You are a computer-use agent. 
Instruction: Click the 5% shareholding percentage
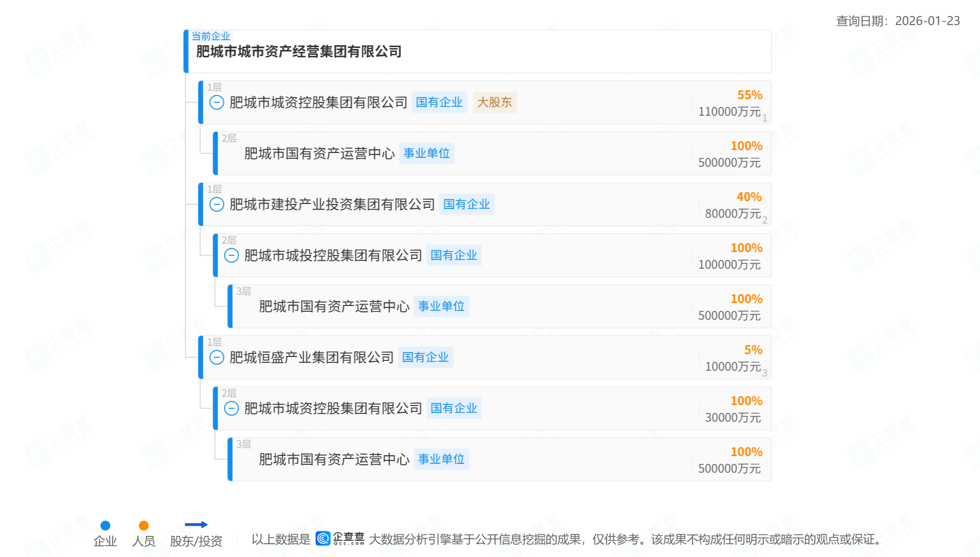click(x=753, y=350)
